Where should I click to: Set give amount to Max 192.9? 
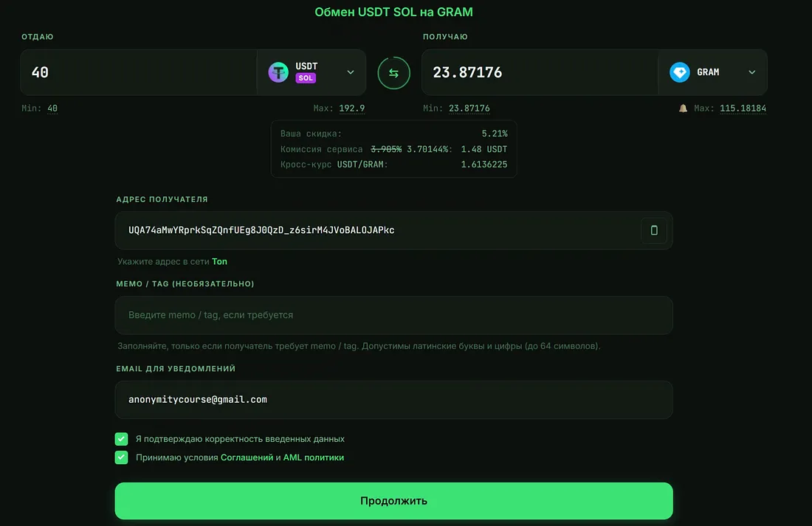[351, 108]
